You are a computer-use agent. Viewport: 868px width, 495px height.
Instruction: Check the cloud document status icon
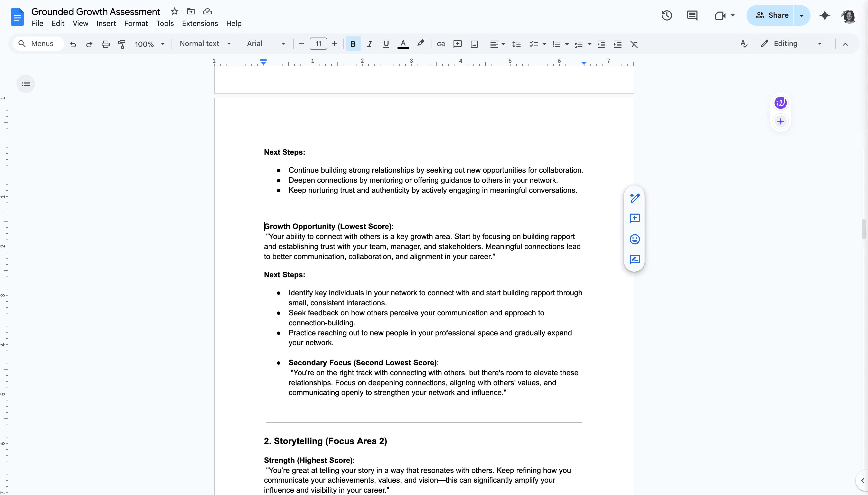(207, 11)
